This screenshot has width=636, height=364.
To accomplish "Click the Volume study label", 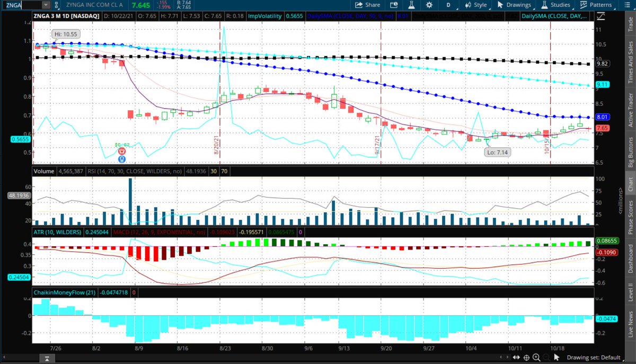I will (x=44, y=171).
